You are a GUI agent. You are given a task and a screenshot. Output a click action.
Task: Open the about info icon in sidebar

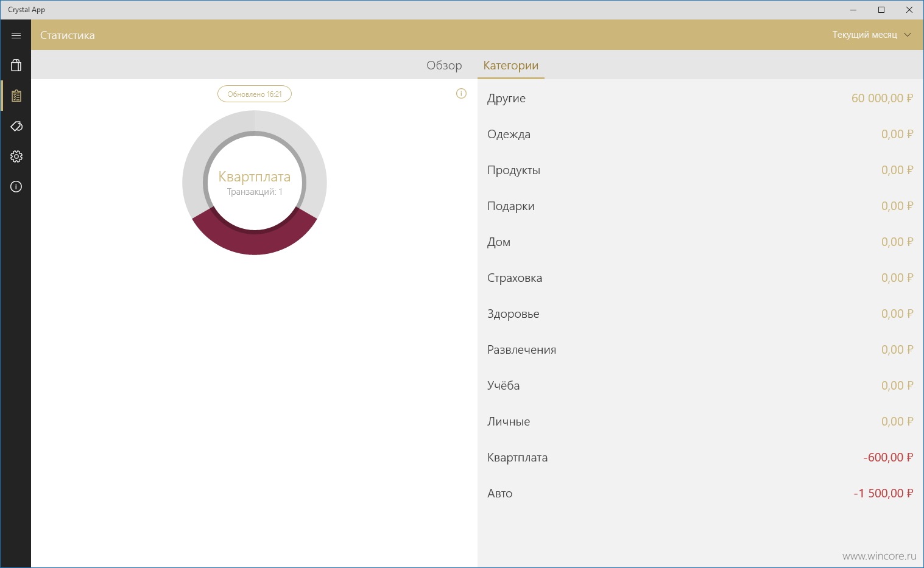click(x=16, y=186)
